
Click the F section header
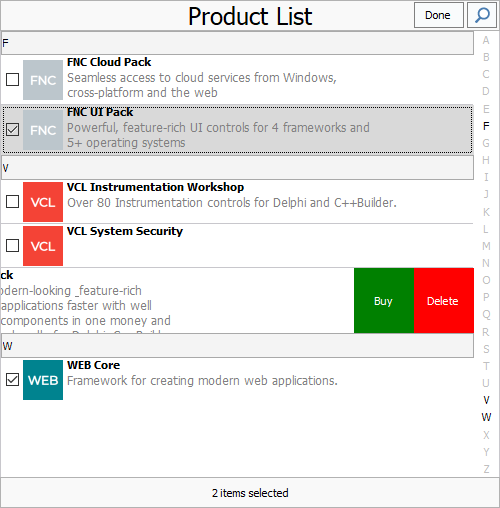coord(237,43)
